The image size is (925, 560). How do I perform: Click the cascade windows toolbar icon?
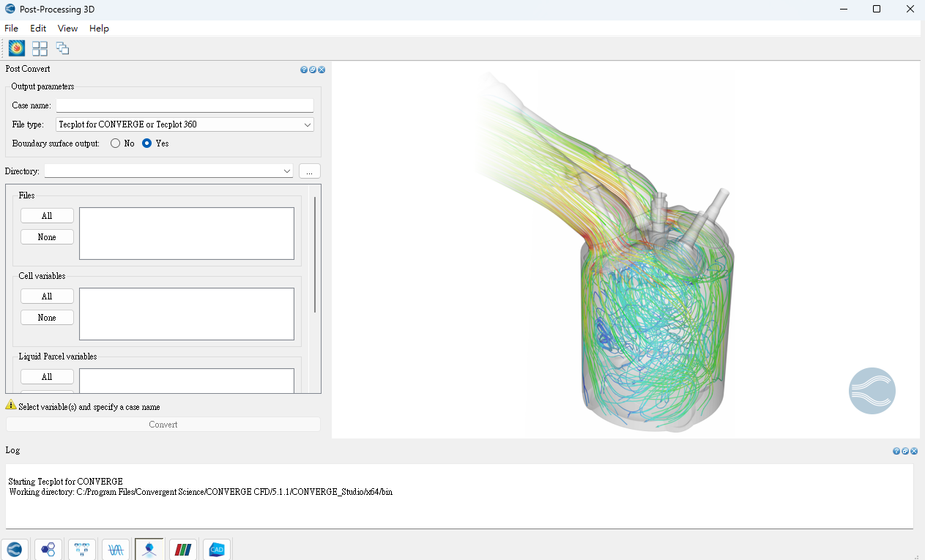coord(63,48)
